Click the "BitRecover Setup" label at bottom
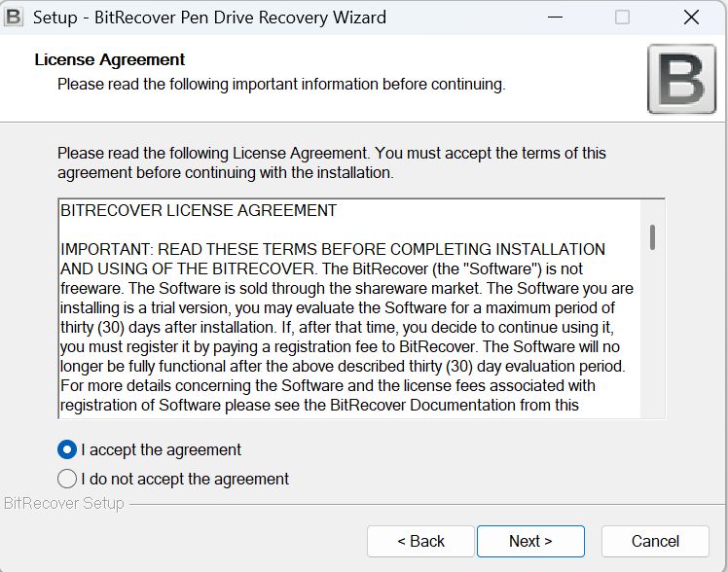728x572 pixels. (x=64, y=503)
